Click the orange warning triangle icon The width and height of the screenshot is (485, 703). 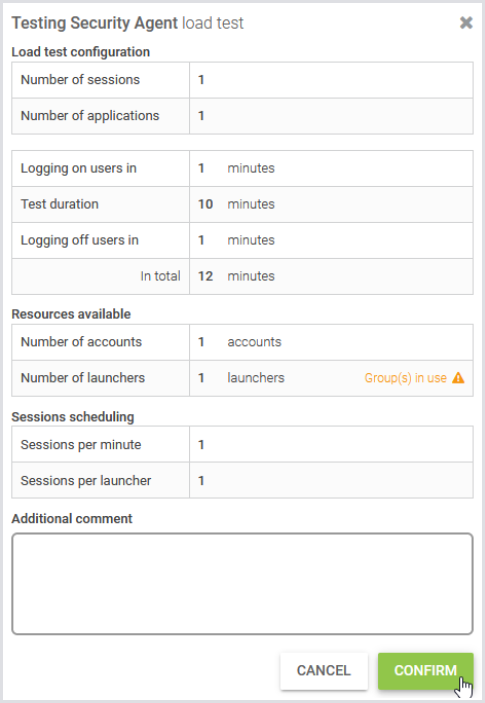(458, 378)
